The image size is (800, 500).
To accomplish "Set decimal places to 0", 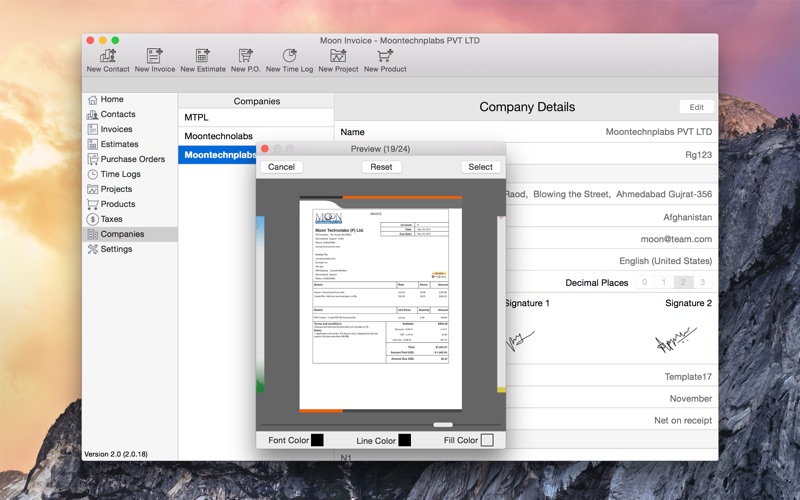I will coord(644,282).
